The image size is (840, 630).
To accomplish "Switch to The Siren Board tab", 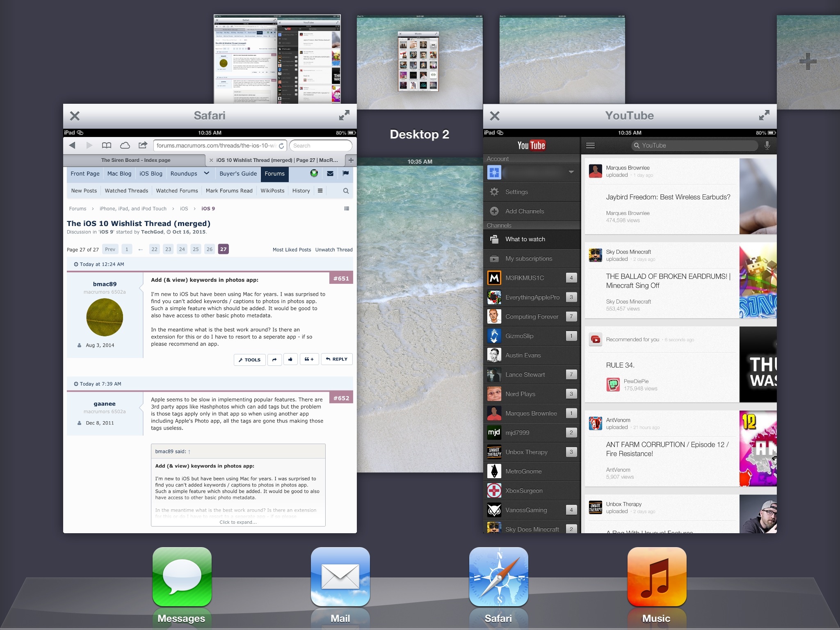I will (135, 160).
